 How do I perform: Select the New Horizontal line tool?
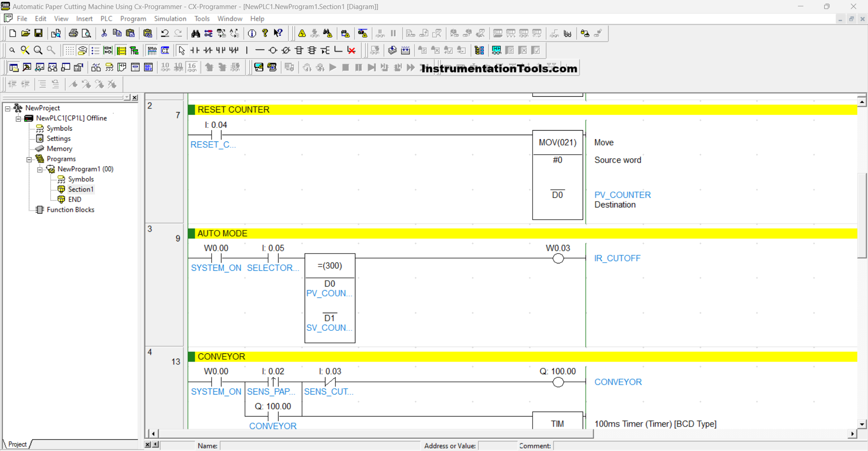(260, 50)
